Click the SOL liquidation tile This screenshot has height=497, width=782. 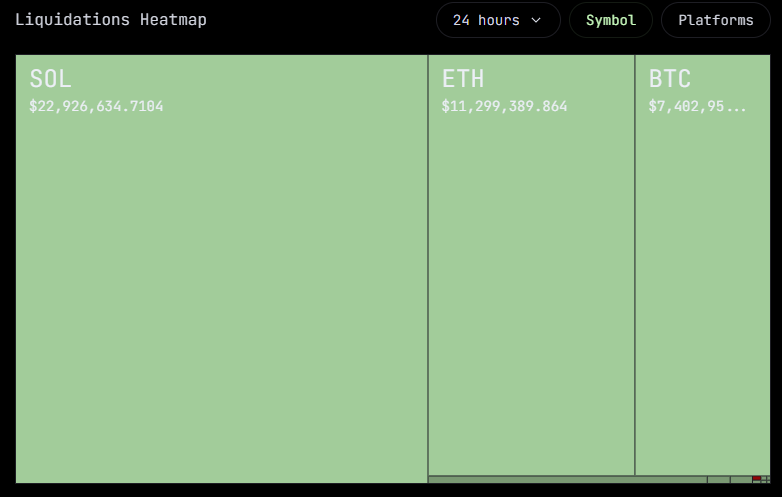click(221, 269)
